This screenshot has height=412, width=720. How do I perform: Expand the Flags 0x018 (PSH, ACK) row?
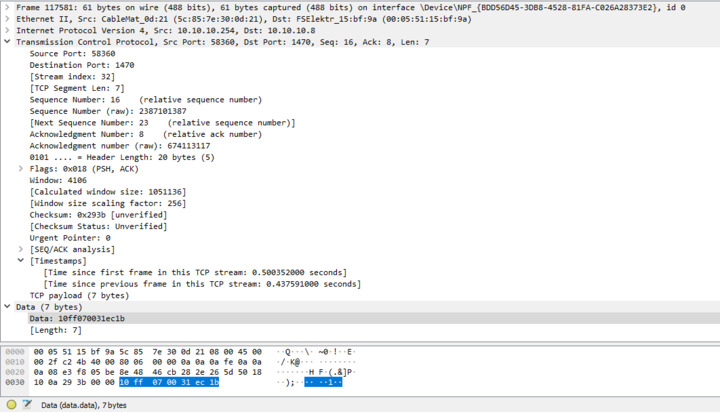tap(21, 169)
